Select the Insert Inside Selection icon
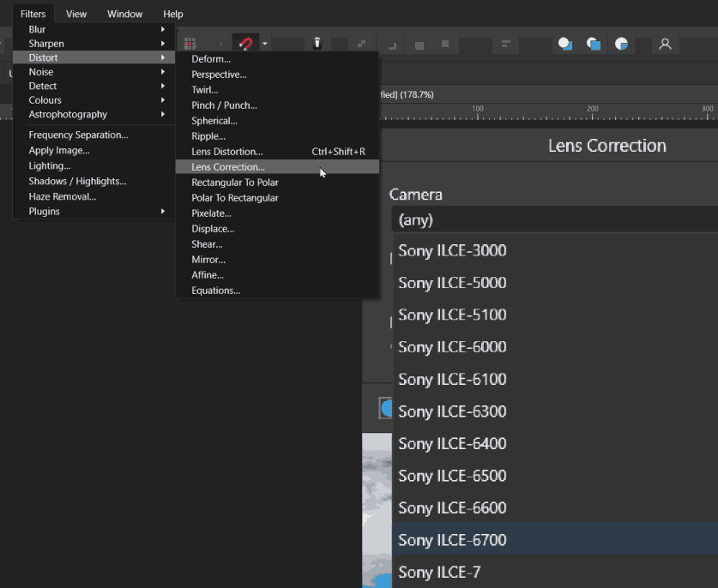The width and height of the screenshot is (718, 588). pos(621,44)
